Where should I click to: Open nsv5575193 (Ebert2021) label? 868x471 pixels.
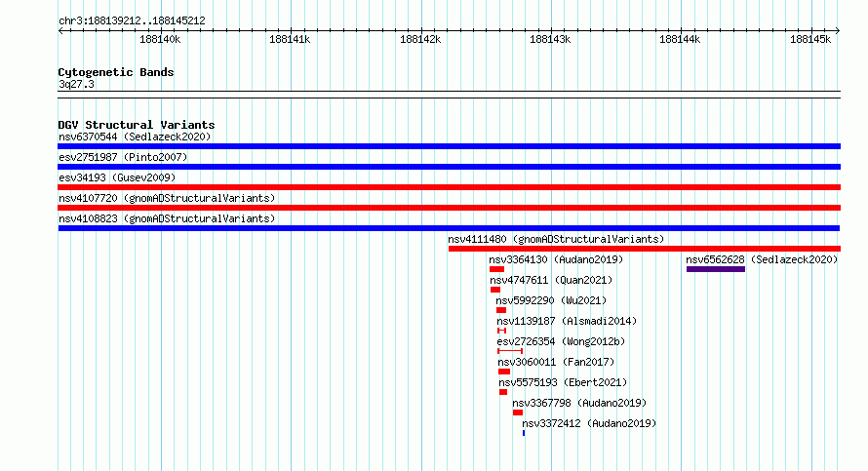563,382
